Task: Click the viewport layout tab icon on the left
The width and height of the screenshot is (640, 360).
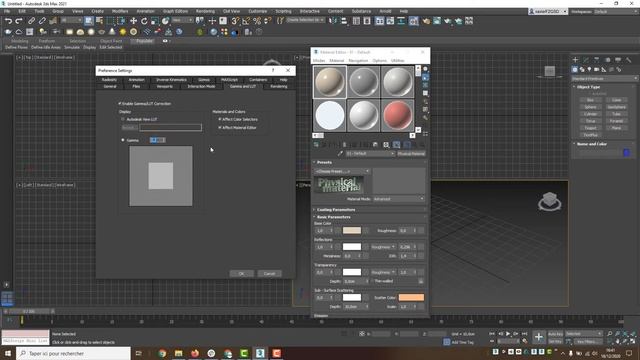Action: click(7, 298)
